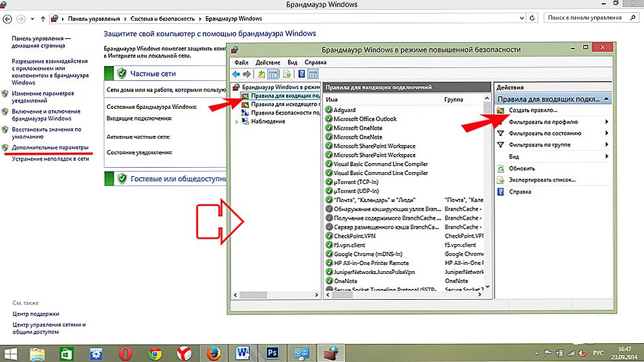Select the f5.vpn.client rule

pos(349,245)
